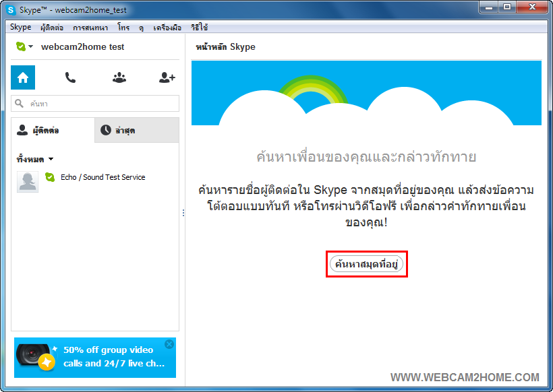
Task: Open the online status dropdown arrow
Action: click(x=31, y=47)
